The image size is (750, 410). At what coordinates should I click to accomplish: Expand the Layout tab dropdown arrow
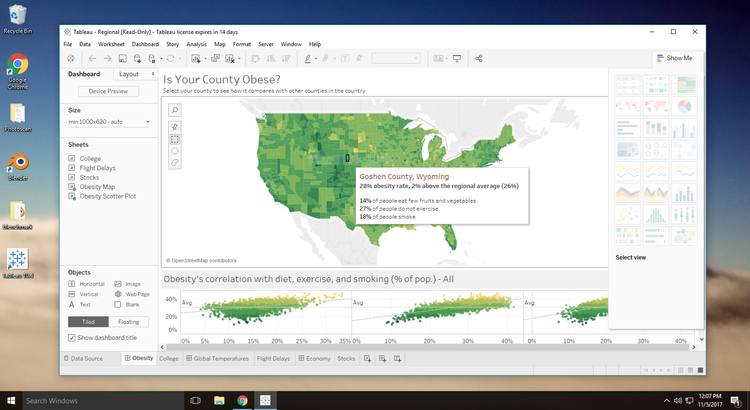[x=153, y=74]
